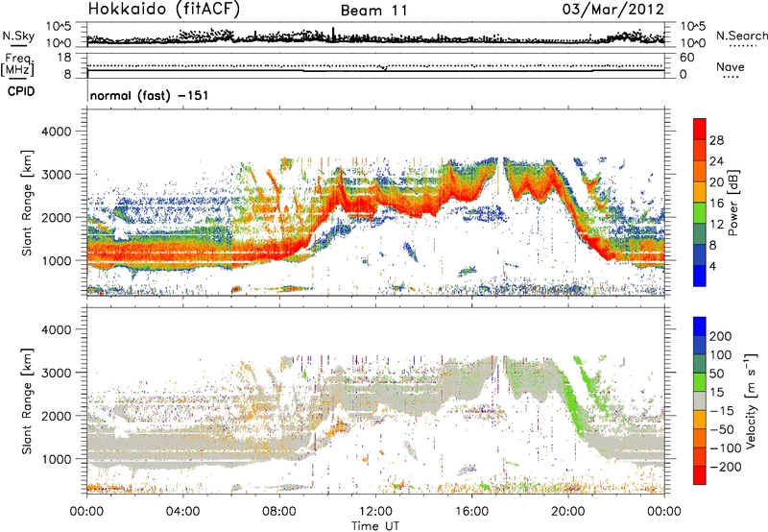Click the '-200' label on Velocity colorbar
This screenshot has height=532, width=768.
(x=726, y=467)
